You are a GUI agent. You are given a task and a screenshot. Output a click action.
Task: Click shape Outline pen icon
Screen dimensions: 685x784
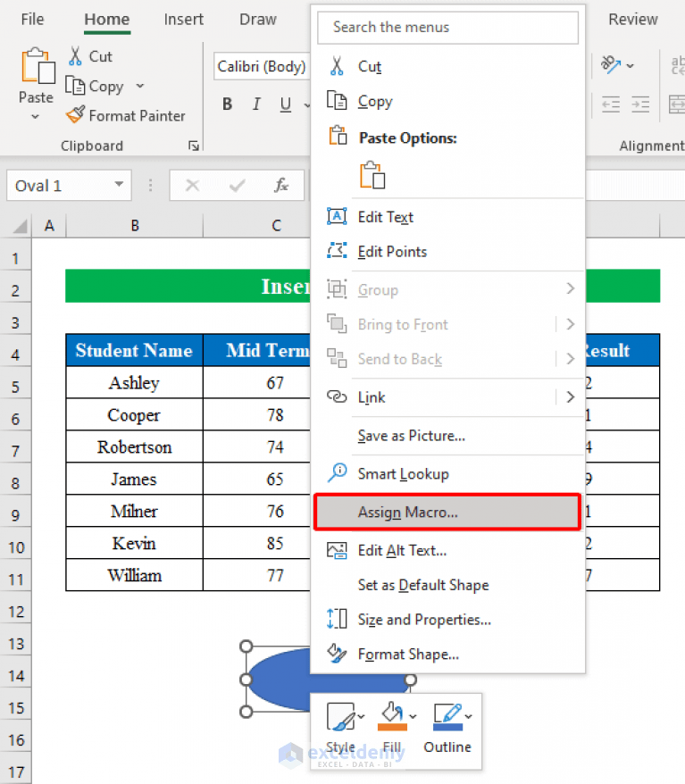pos(447,716)
